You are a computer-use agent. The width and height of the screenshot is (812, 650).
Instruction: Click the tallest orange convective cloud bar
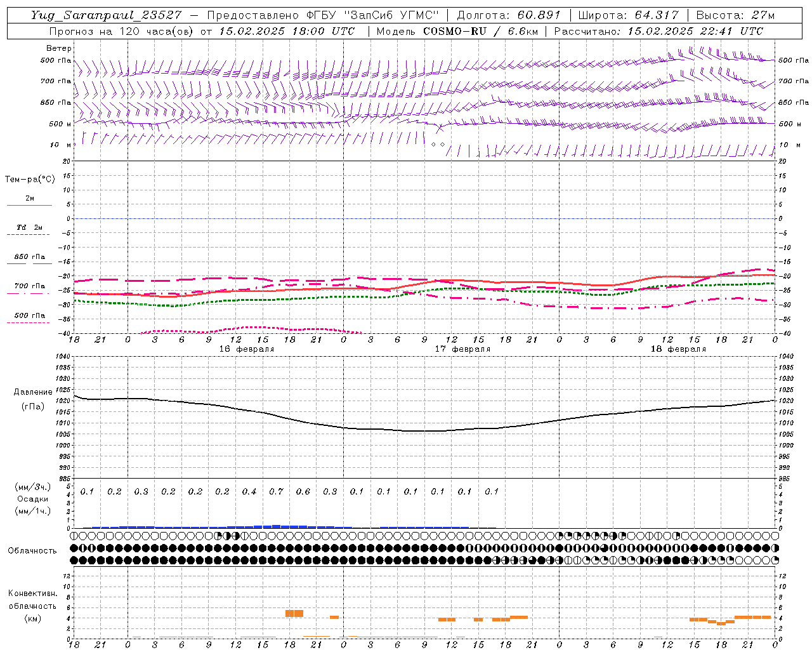point(294,613)
